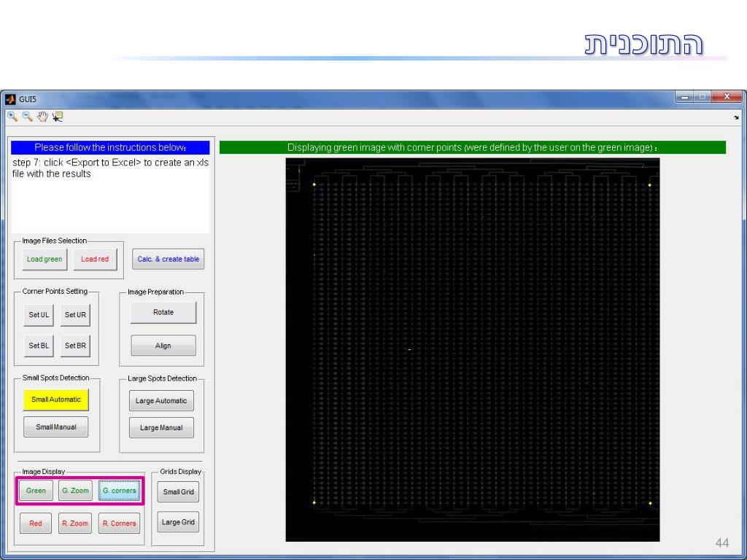This screenshot has width=747, height=560.
Task: Toggle the Small Grid display
Action: pos(178,492)
